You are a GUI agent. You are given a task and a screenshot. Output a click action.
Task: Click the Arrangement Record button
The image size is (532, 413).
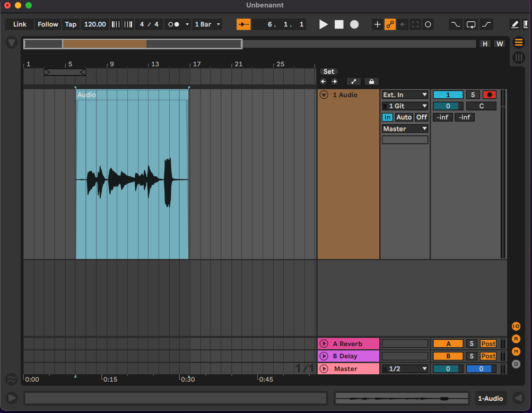coord(354,24)
